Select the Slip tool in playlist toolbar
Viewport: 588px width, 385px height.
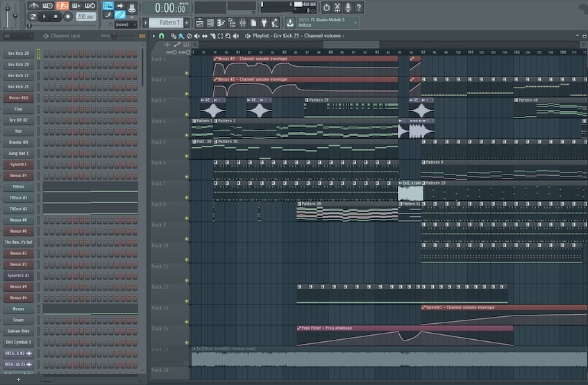tap(204, 36)
